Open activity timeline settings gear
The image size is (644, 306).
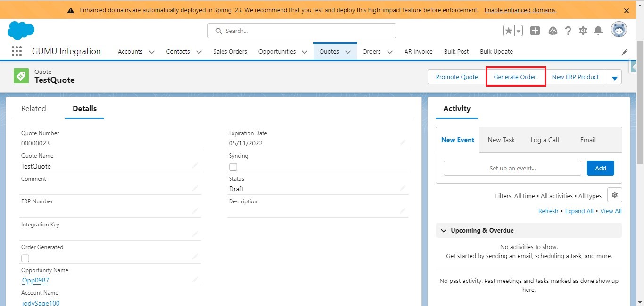(x=615, y=195)
